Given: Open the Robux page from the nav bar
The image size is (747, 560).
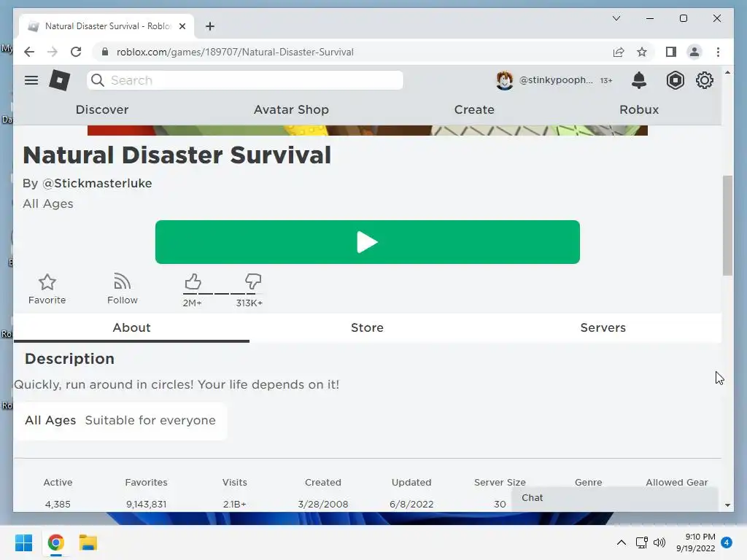Looking at the screenshot, I should pos(639,109).
